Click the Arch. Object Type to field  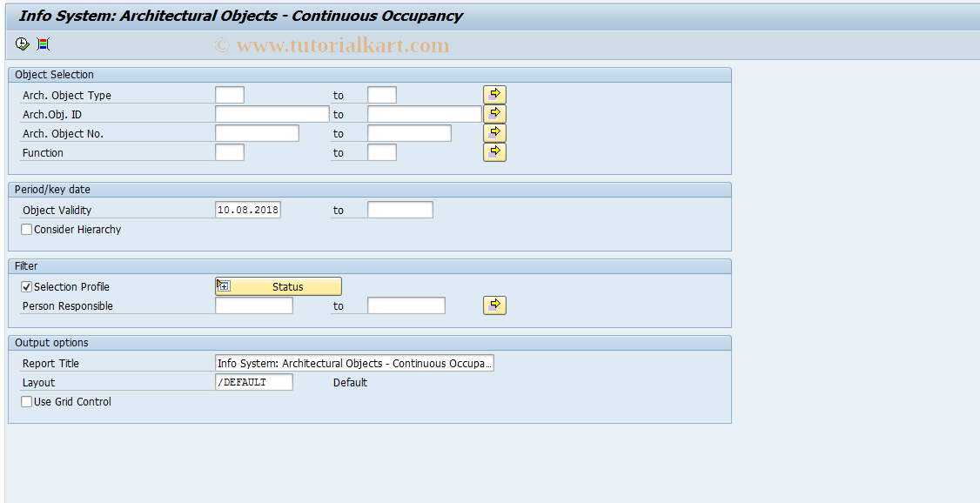click(382, 95)
